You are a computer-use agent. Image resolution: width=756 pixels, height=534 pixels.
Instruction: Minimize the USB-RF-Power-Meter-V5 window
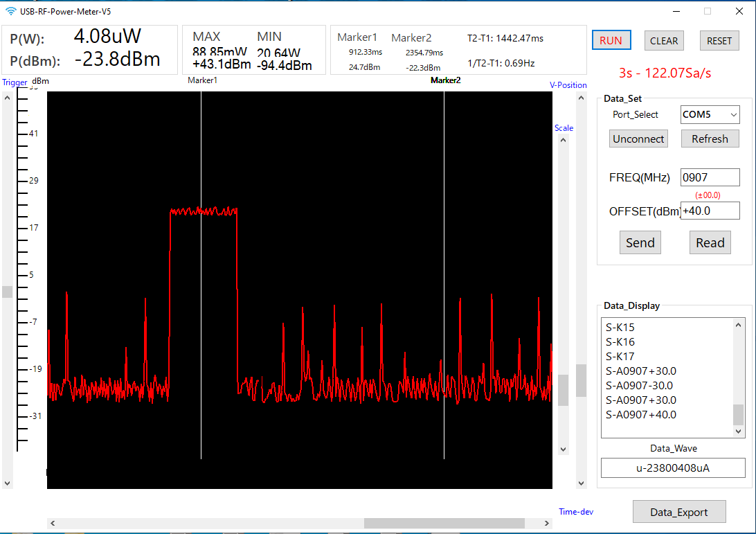(x=676, y=11)
